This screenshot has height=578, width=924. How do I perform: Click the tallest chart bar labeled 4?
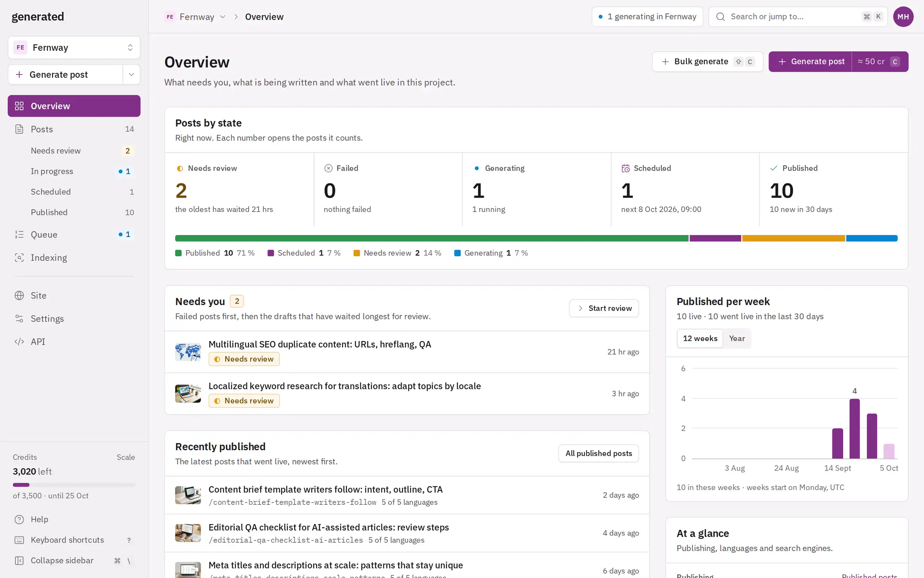coord(854,428)
